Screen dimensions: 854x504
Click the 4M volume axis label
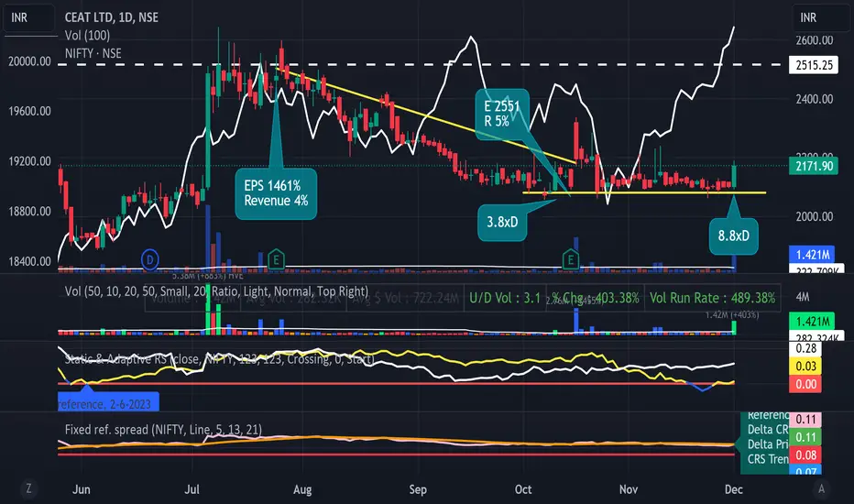803,297
